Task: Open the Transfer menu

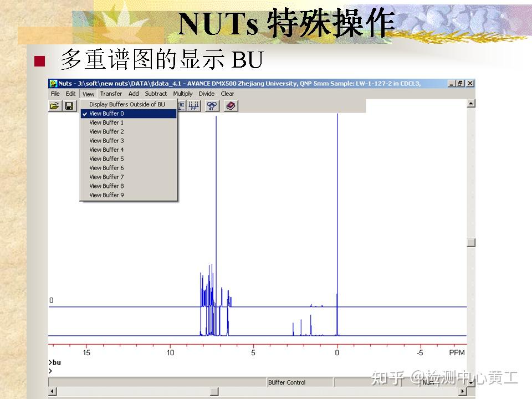Action: (x=111, y=94)
